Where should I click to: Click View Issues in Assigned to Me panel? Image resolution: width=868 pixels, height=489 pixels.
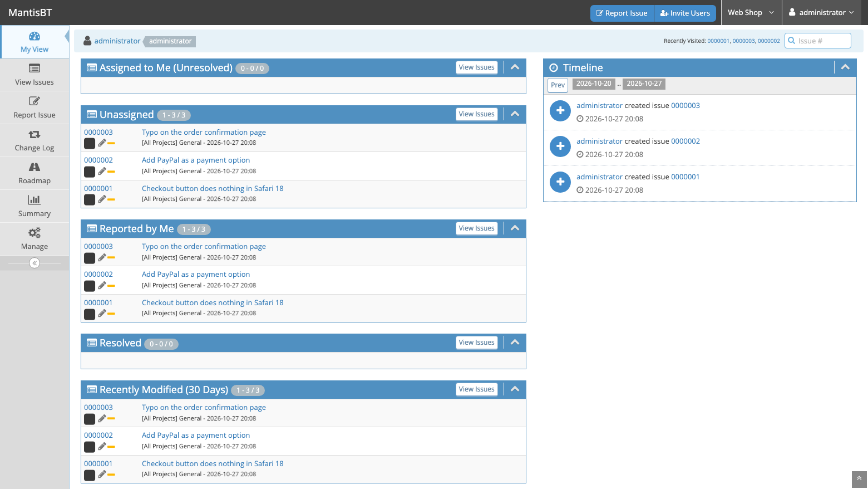477,67
